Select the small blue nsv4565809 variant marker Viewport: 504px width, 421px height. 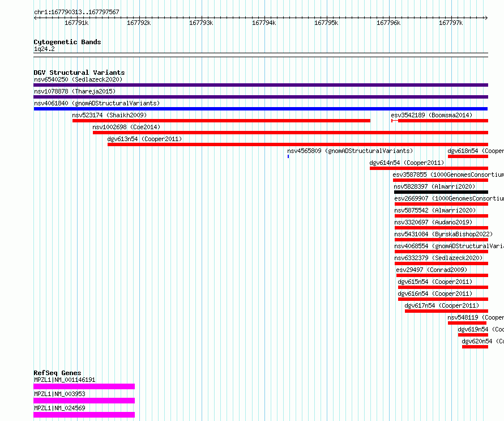(288, 156)
